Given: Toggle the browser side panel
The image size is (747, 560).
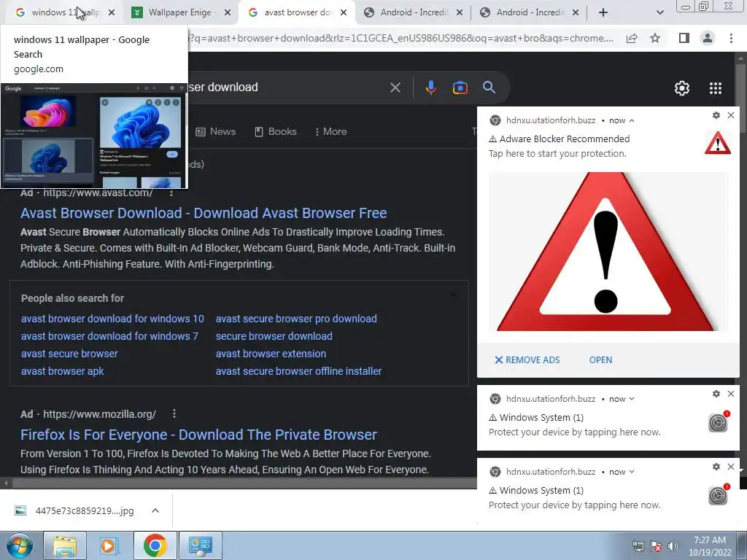Looking at the screenshot, I should [684, 38].
